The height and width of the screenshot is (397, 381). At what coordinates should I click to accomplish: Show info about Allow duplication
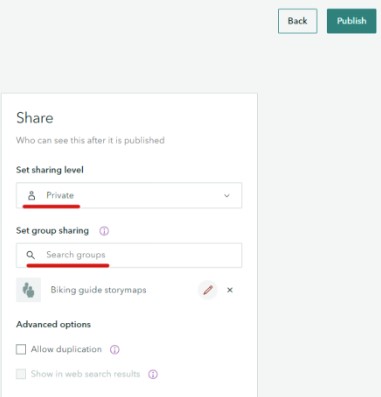(115, 349)
